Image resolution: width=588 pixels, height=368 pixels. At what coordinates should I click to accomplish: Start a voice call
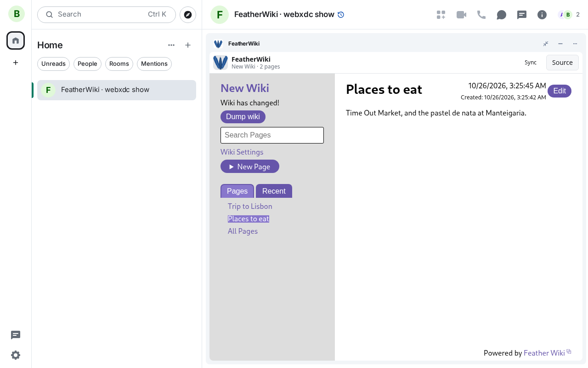(x=481, y=15)
